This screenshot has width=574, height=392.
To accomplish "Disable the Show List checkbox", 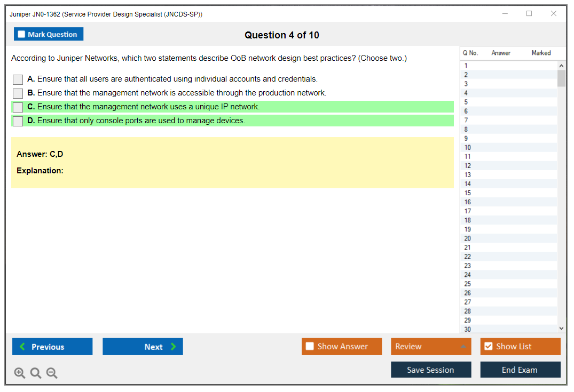I will (x=488, y=347).
